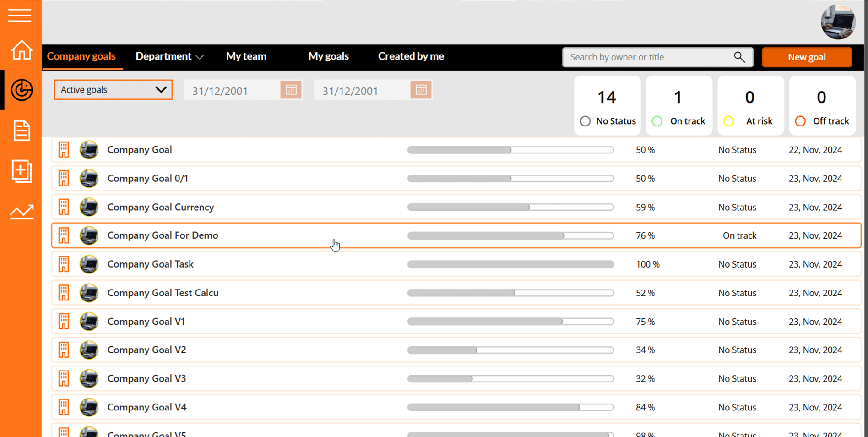Click the search magnifier icon
The image size is (868, 437).
(739, 57)
